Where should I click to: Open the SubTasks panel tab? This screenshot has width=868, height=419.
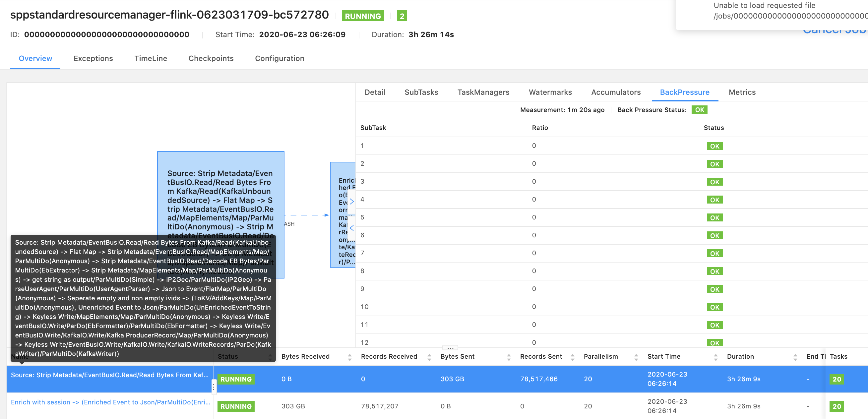pos(421,92)
